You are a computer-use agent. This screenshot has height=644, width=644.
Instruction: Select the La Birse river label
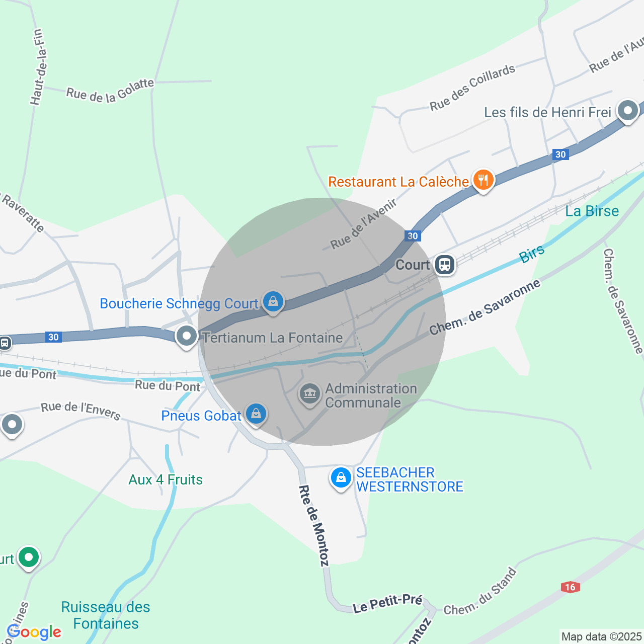coord(592,211)
